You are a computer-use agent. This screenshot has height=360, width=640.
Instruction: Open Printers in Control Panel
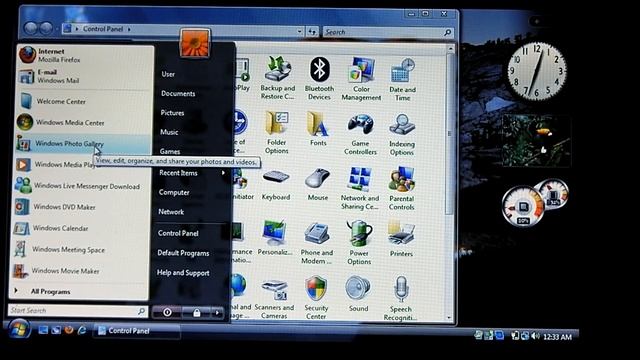(x=401, y=239)
